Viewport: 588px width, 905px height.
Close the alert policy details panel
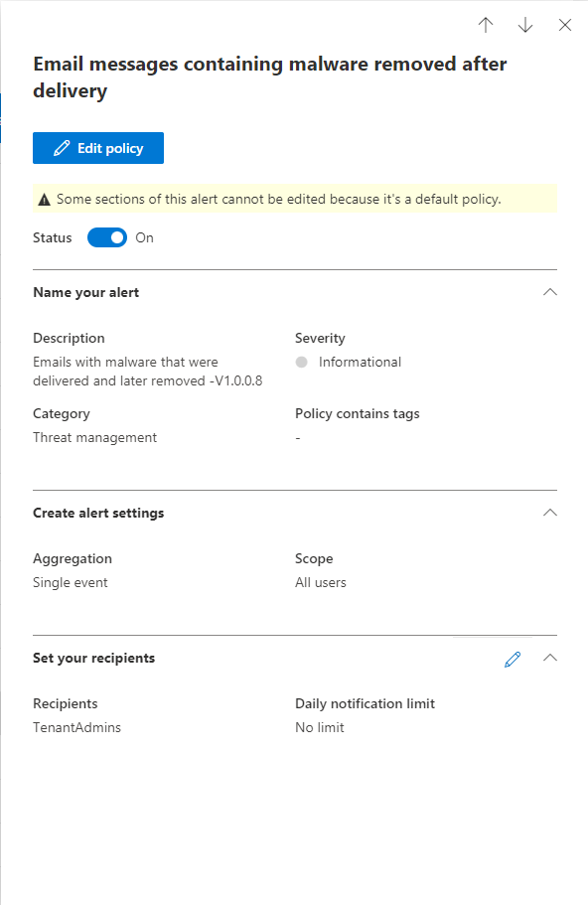(565, 25)
